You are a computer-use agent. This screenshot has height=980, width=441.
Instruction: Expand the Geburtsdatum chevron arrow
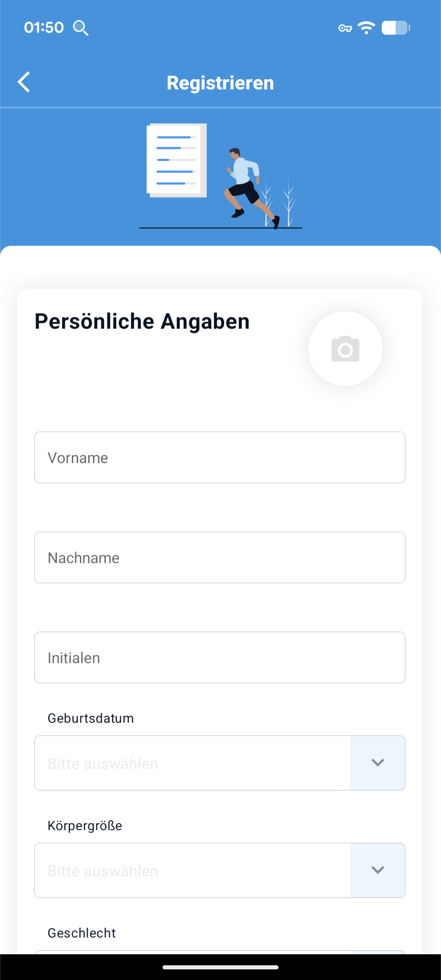(378, 763)
